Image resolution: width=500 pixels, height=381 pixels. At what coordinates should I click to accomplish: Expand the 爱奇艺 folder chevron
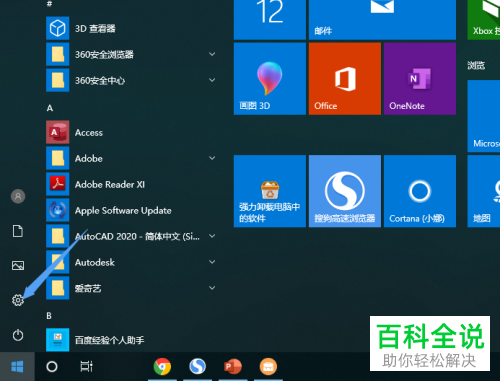212,288
